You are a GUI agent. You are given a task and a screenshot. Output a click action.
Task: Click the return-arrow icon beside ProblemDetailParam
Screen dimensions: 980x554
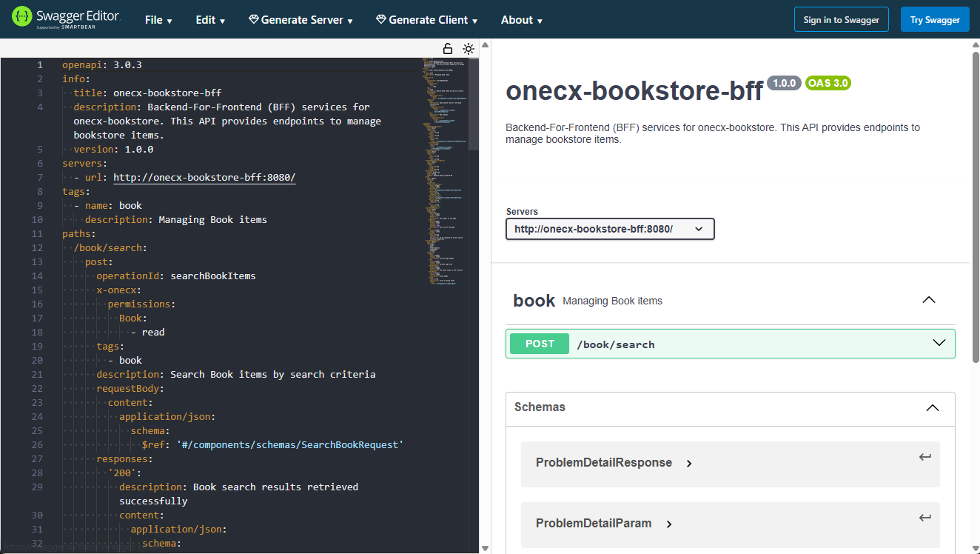924,518
